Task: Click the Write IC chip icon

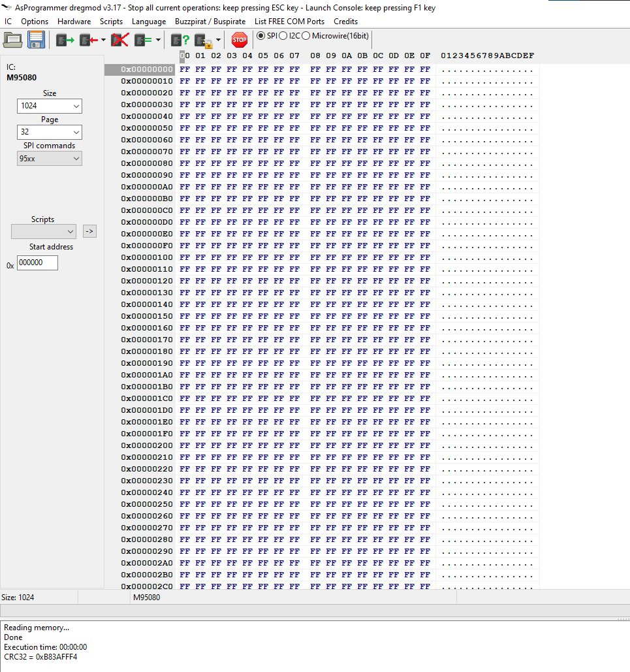Action: [x=88, y=40]
